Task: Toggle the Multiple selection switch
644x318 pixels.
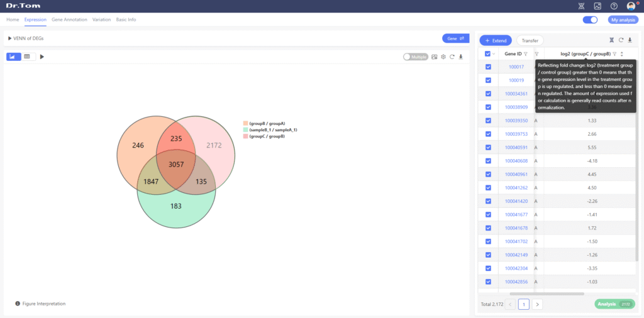Action: click(416, 57)
